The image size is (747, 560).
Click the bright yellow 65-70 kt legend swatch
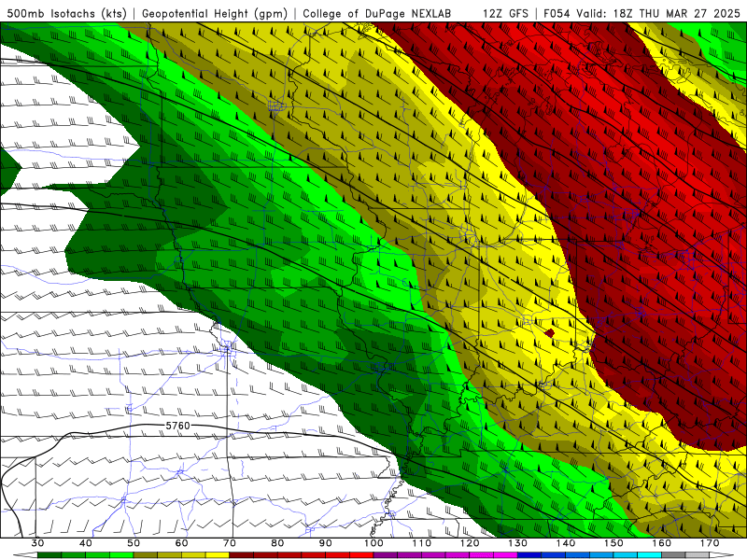[x=218, y=555]
